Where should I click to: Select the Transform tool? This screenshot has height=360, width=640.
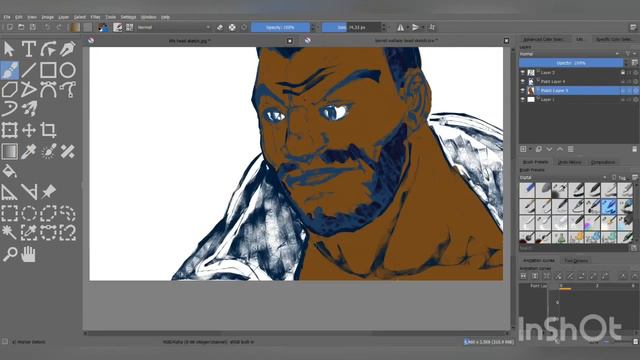coord(9,130)
